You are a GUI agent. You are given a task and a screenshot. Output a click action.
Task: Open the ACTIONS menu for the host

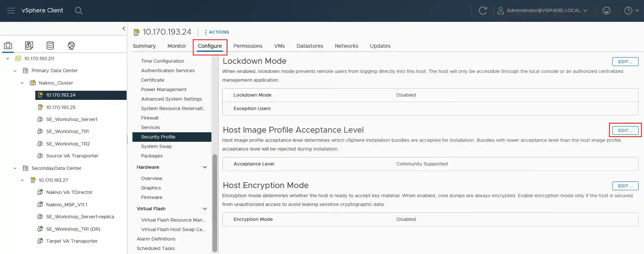coord(217,32)
